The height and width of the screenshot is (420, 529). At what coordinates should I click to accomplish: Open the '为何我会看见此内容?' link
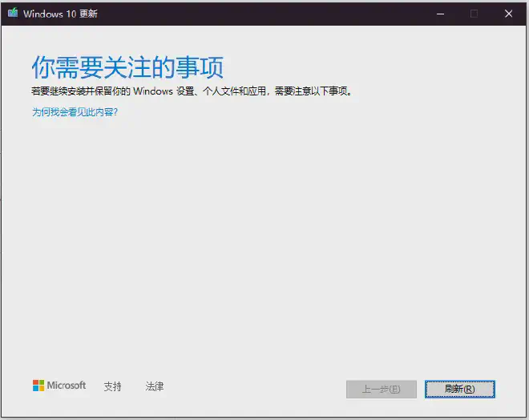[75, 112]
